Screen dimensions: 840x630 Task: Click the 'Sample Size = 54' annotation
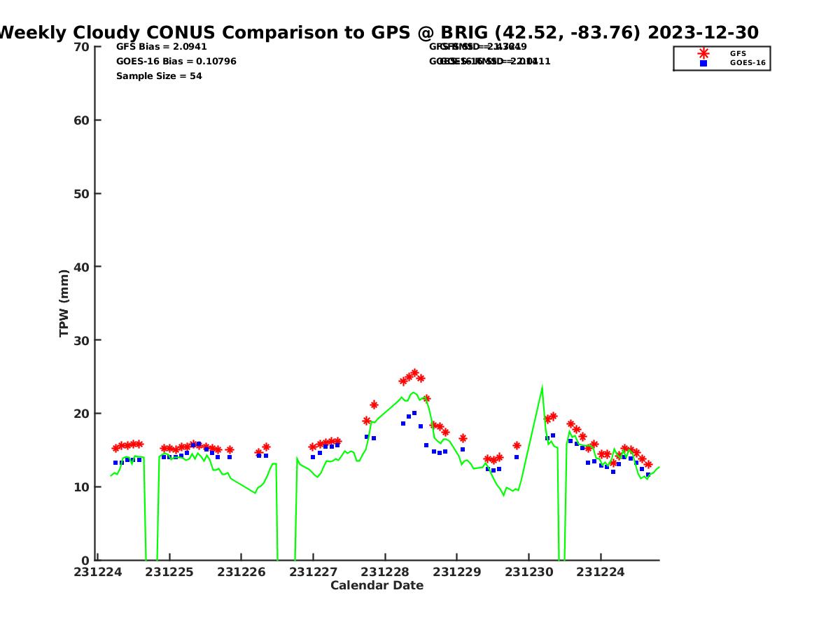tap(159, 76)
